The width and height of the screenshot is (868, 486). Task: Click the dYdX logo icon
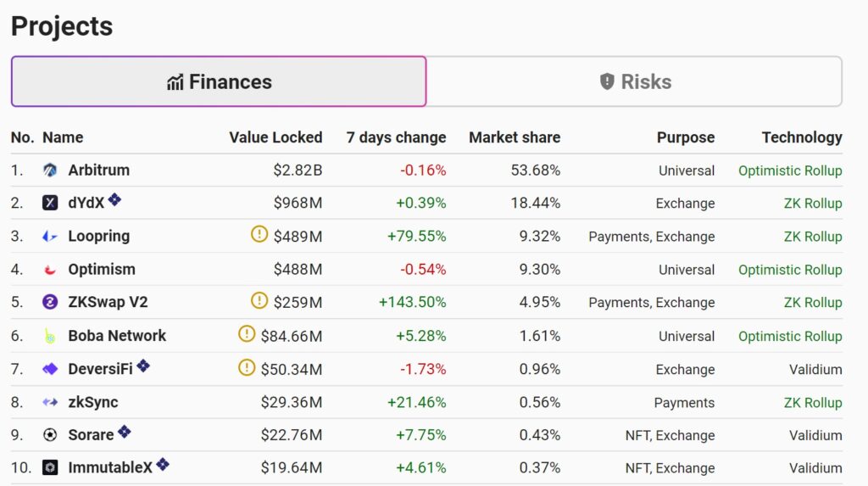(50, 204)
